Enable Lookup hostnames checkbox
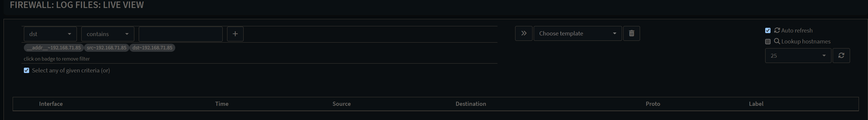The width and height of the screenshot is (868, 120). [x=768, y=42]
